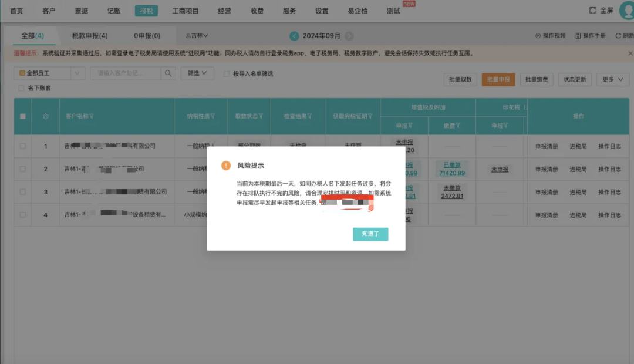
Task: Click the 已缴款 71420.99 link
Action: (452, 169)
